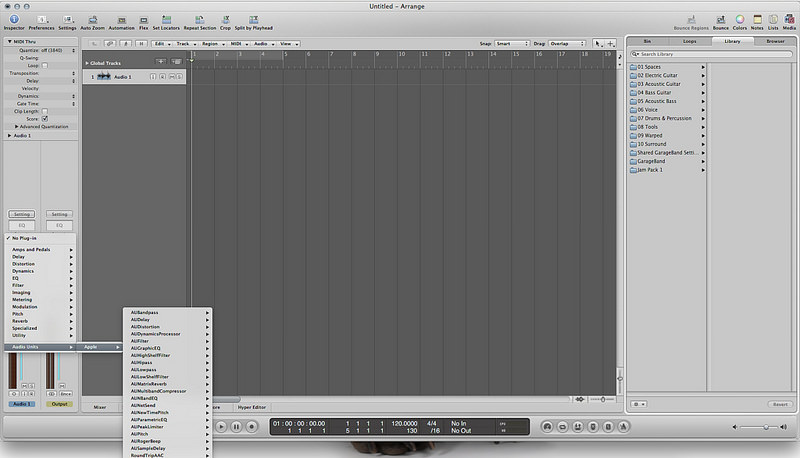Click the Bnce button on Output strip
Viewport: 800px width, 458px height.
tap(66, 394)
